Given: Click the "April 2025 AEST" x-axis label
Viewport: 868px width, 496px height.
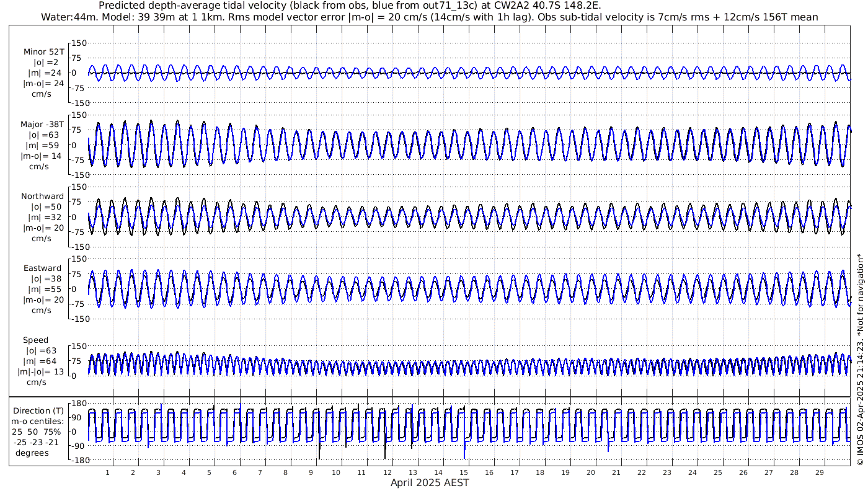Looking at the screenshot, I should pyautogui.click(x=430, y=483).
